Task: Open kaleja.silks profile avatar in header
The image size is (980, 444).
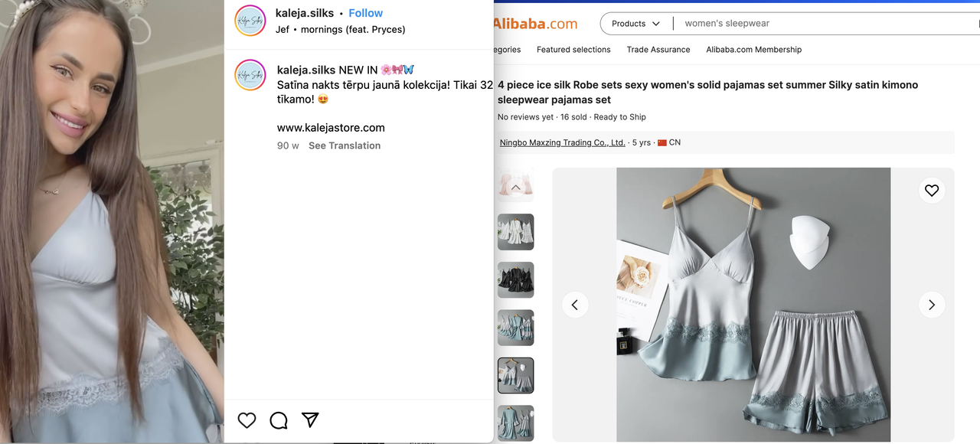Action: [250, 21]
